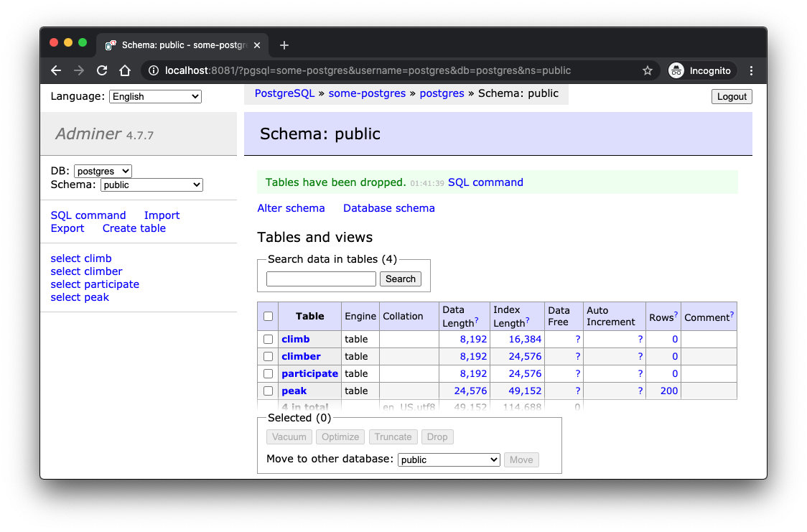Open SQL command link in dropped message
Viewport: 807px width, 532px height.
(x=485, y=182)
